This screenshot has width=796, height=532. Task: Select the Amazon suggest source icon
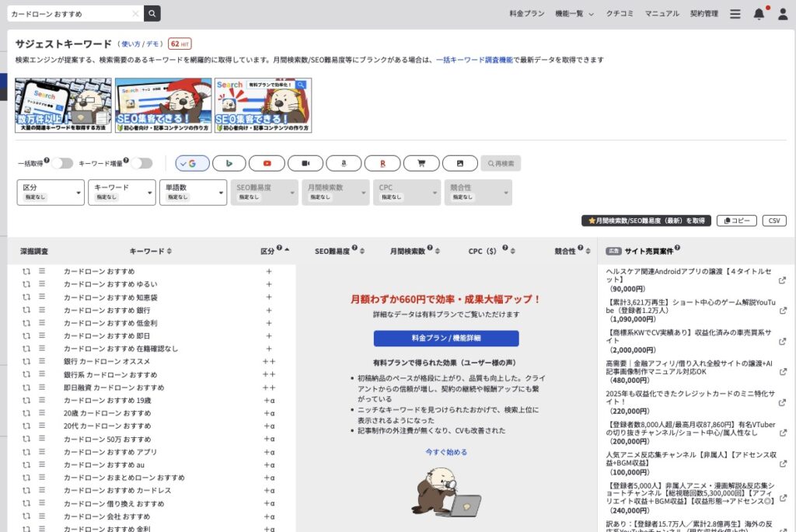[344, 162]
